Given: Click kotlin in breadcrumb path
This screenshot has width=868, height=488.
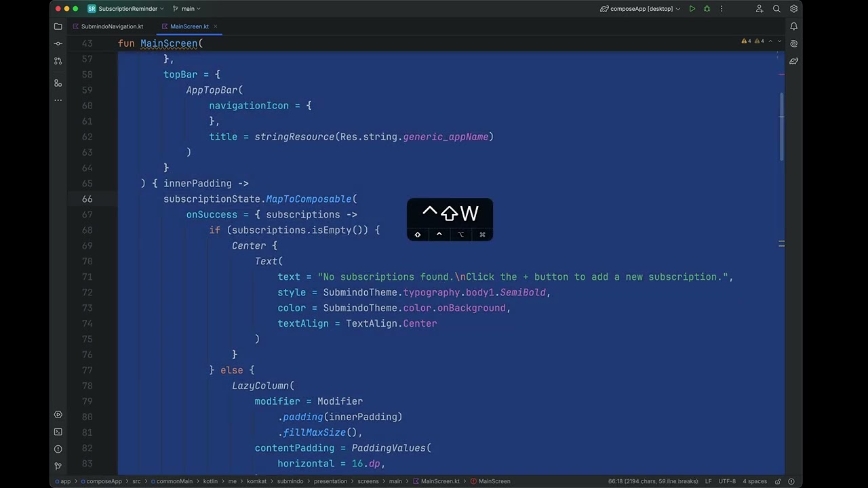Looking at the screenshot, I should point(210,481).
